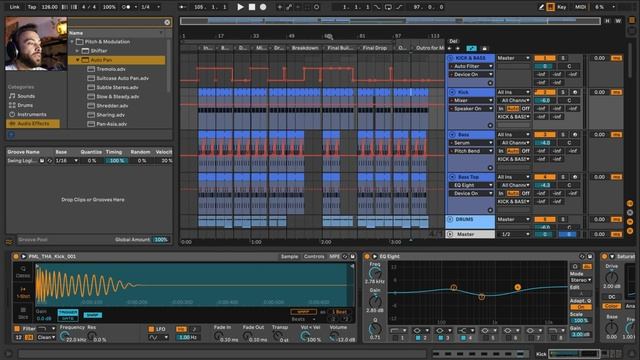Image resolution: width=640 pixels, height=360 pixels.
Task: Select the 1-Shot playback mode icon
Action: pos(23,292)
